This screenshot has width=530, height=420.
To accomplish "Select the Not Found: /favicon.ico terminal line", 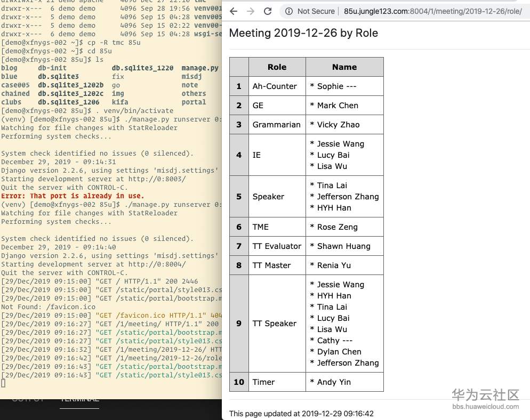I will tap(49, 307).
